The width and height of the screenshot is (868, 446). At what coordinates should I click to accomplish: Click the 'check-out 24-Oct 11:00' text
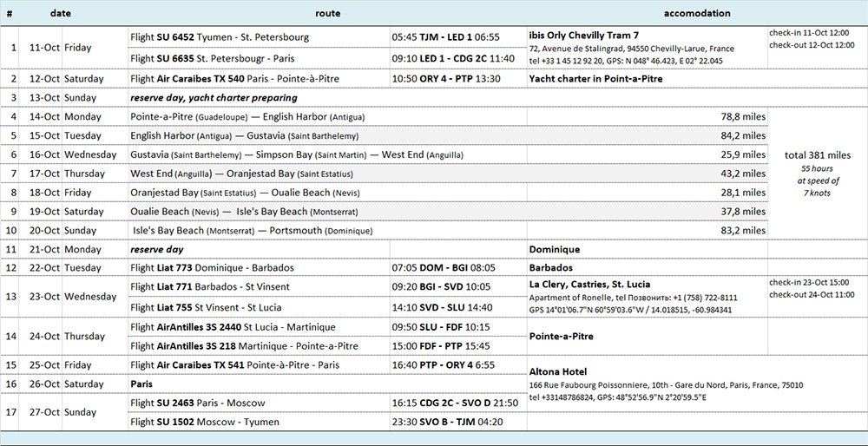tap(812, 294)
